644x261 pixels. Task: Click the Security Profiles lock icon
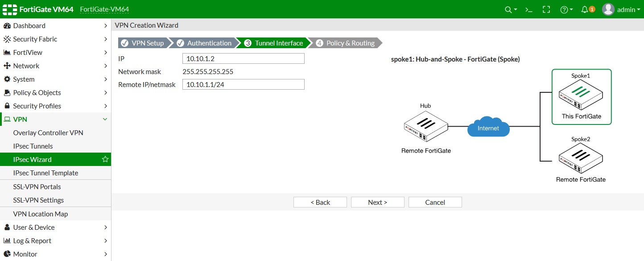(x=7, y=106)
